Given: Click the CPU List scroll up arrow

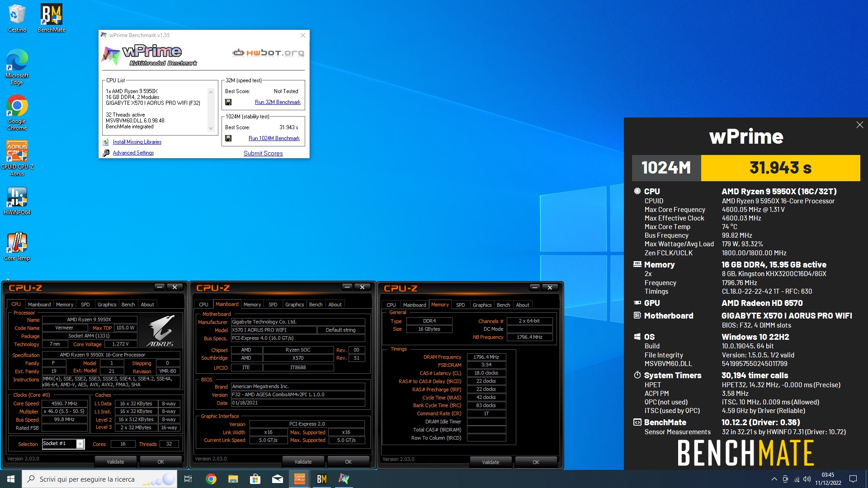Looking at the screenshot, I should pyautogui.click(x=211, y=92).
